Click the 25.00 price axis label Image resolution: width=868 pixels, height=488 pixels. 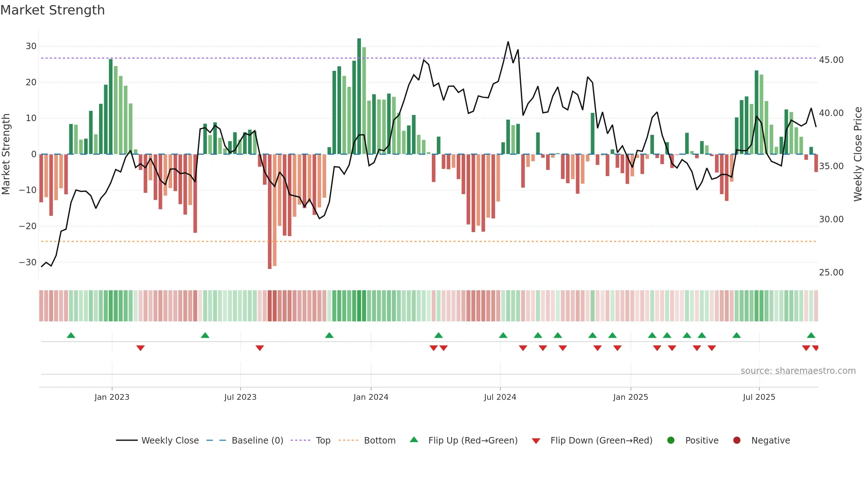tap(831, 273)
